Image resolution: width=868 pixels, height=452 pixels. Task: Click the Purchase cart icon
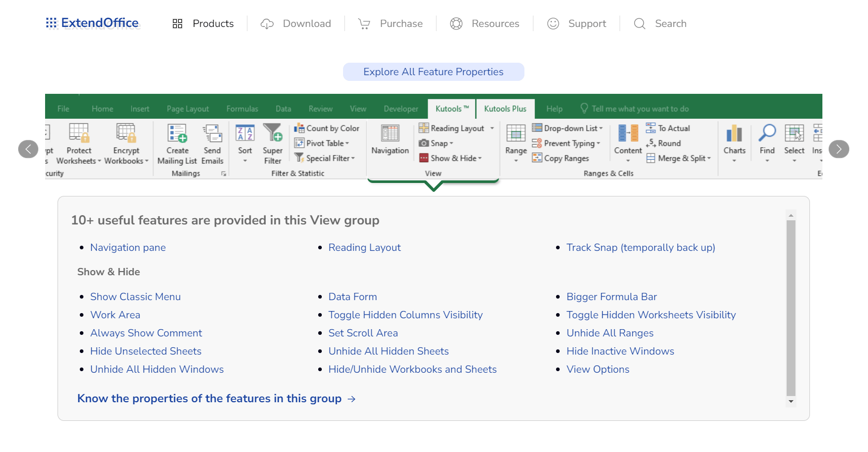tap(364, 24)
